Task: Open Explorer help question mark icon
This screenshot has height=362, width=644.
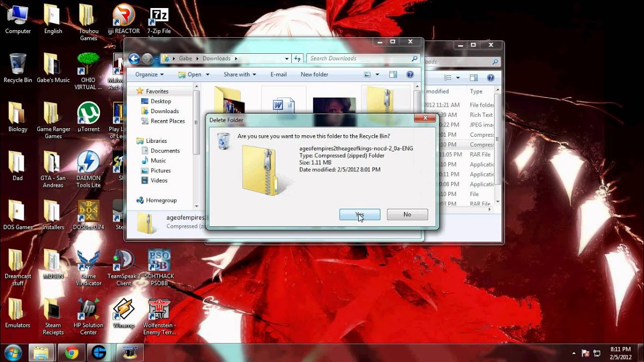Action: coord(410,74)
